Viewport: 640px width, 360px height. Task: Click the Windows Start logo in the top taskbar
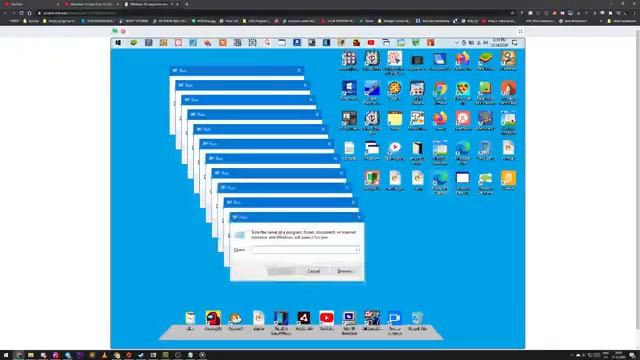(x=118, y=42)
